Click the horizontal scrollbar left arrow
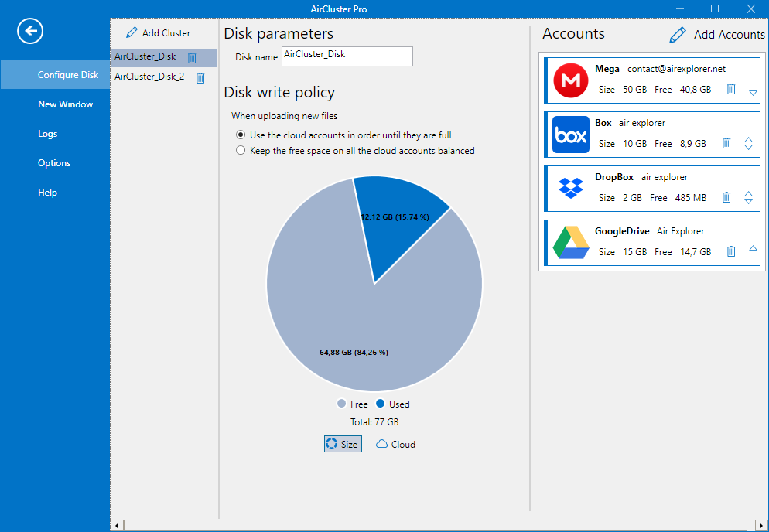 click(118, 526)
